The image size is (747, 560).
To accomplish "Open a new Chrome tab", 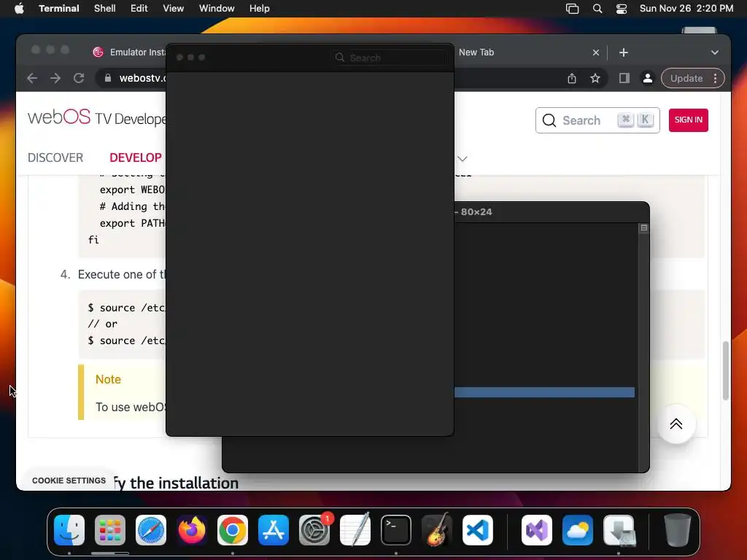I will [x=624, y=52].
